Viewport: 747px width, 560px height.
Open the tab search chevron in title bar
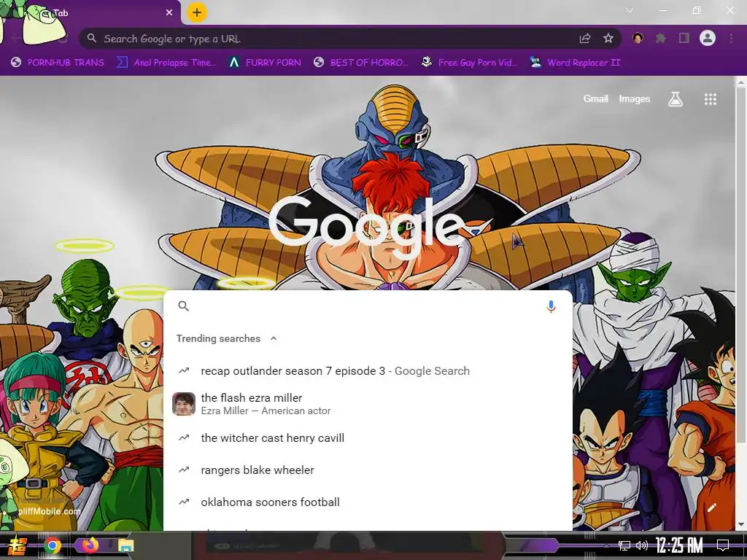tap(630, 10)
